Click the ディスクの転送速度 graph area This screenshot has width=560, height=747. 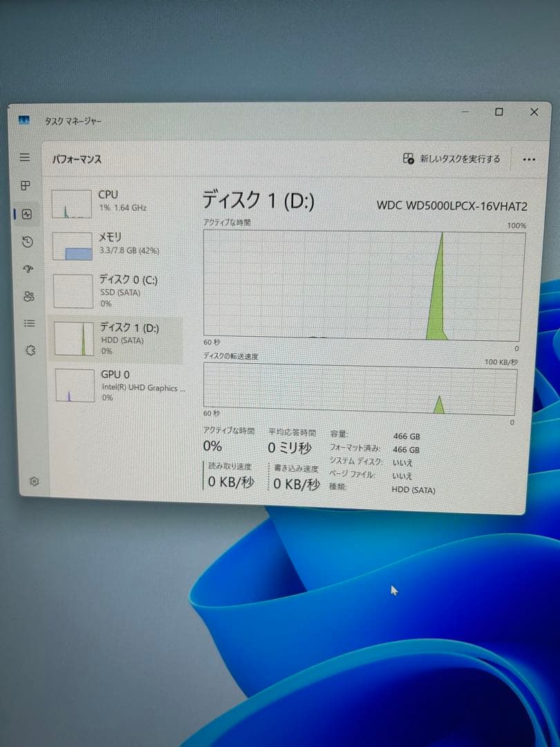[x=360, y=387]
